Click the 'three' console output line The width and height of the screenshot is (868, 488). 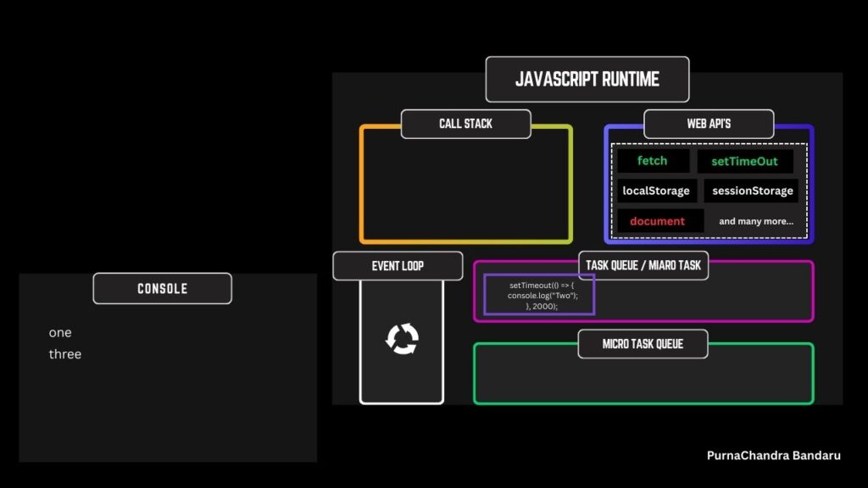click(65, 354)
